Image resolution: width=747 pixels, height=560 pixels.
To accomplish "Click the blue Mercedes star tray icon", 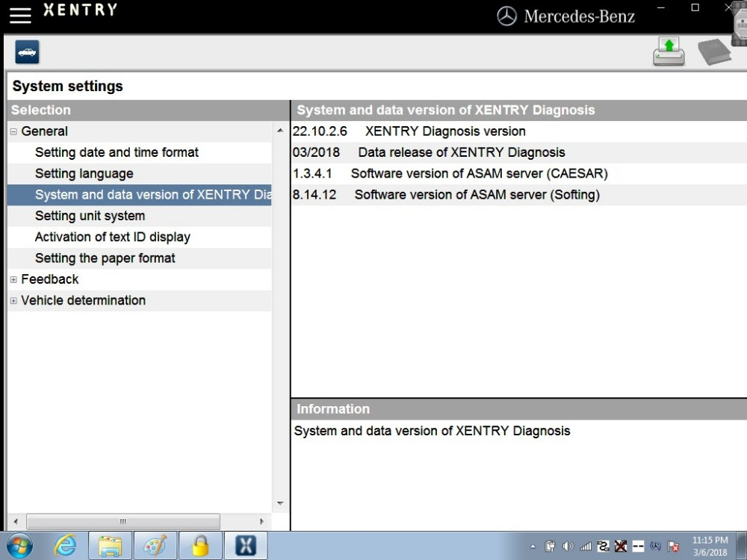I will click(656, 547).
